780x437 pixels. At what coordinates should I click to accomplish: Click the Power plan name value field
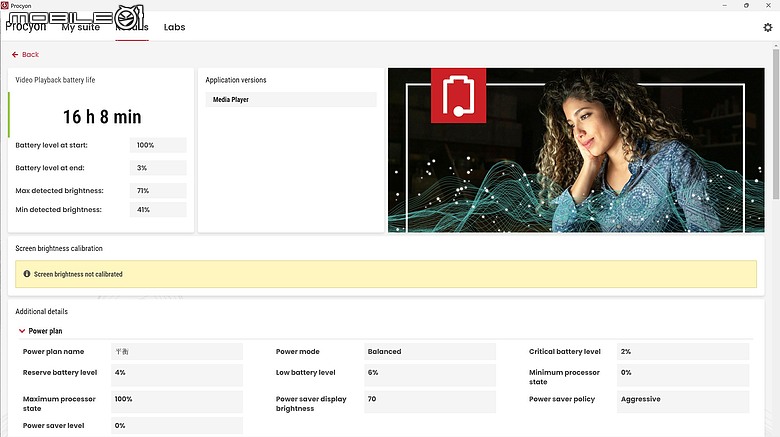177,351
